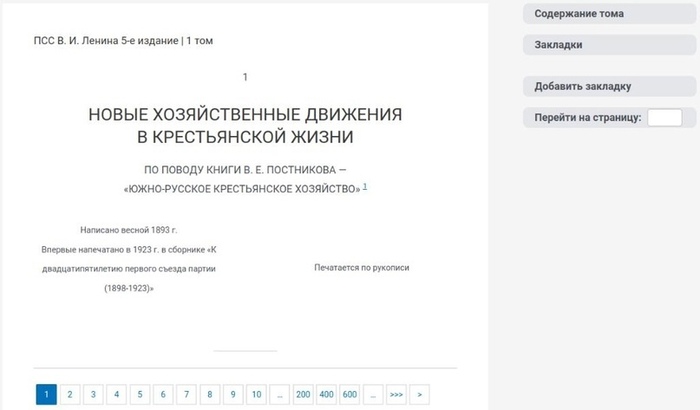The width and height of the screenshot is (700, 410).
Task: Click the line «ЮЖНО-РУССКОЕ КРЕСТЬЯНСКОЕ ХОЗЯЙСТВО»
Action: coord(242,189)
